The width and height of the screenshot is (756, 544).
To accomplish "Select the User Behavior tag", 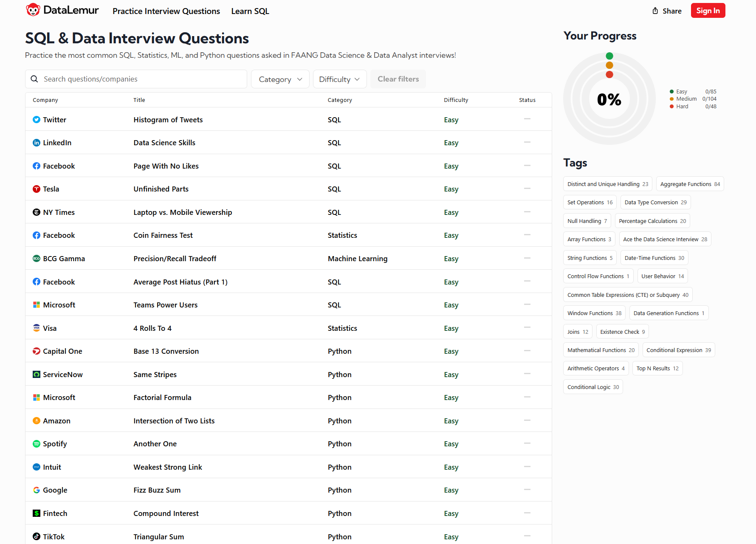I will point(663,276).
